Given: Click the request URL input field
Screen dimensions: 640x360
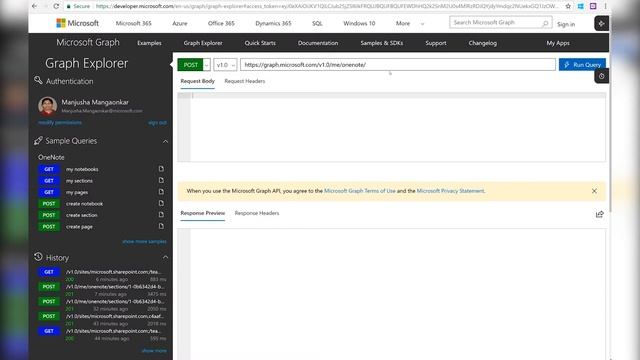Looking at the screenshot, I should click(x=398, y=64).
